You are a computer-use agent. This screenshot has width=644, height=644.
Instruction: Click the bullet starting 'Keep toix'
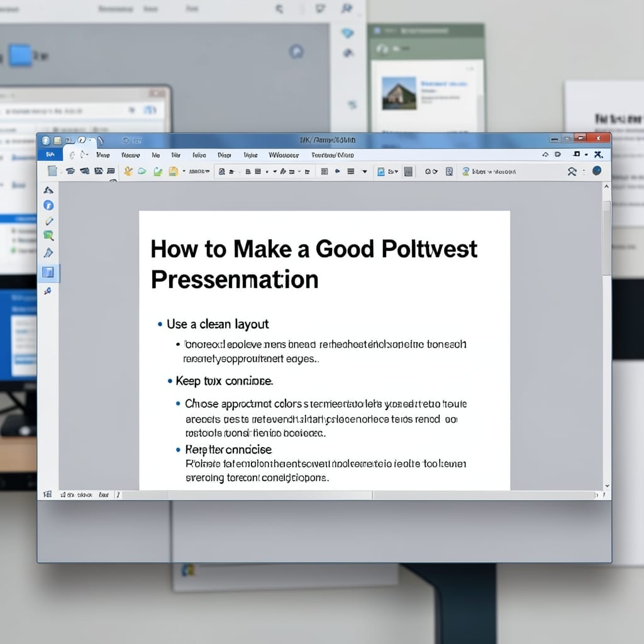click(225, 381)
